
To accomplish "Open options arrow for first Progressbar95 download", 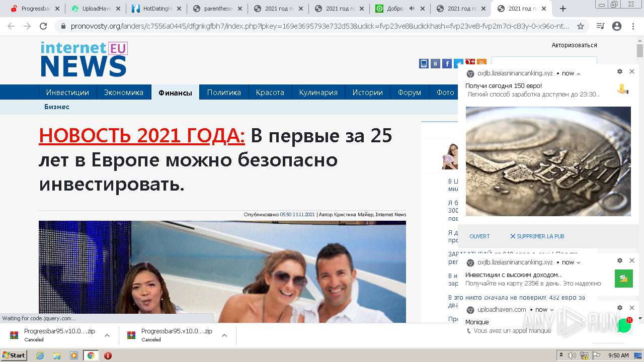I will click(107, 335).
